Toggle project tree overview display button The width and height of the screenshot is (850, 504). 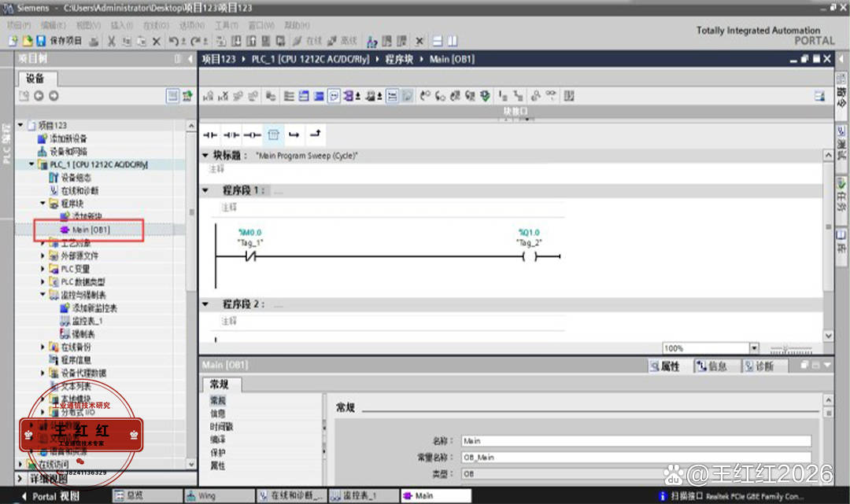point(172,96)
